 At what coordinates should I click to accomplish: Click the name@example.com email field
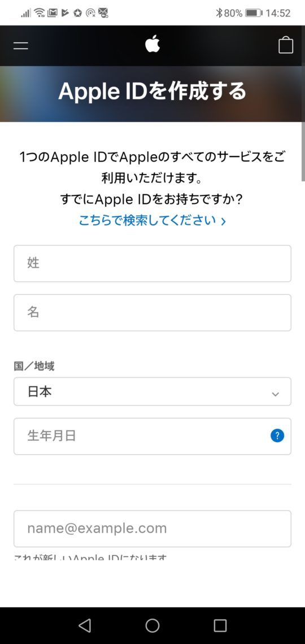[x=152, y=529]
